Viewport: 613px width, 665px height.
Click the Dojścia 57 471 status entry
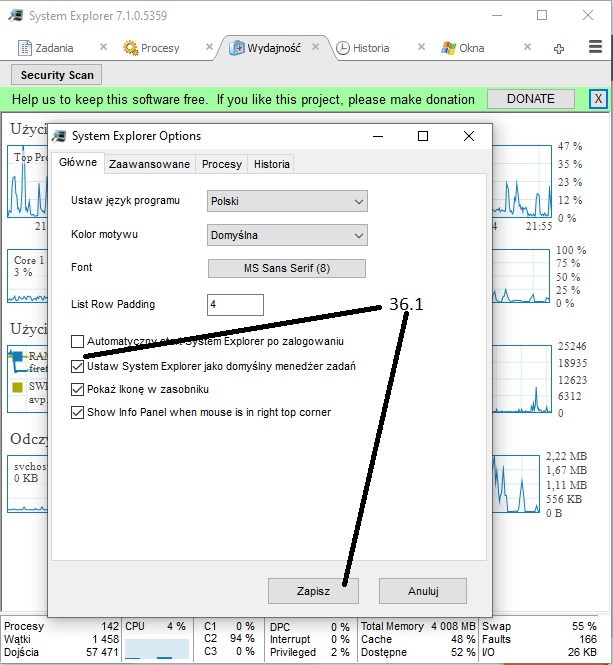(x=62, y=652)
